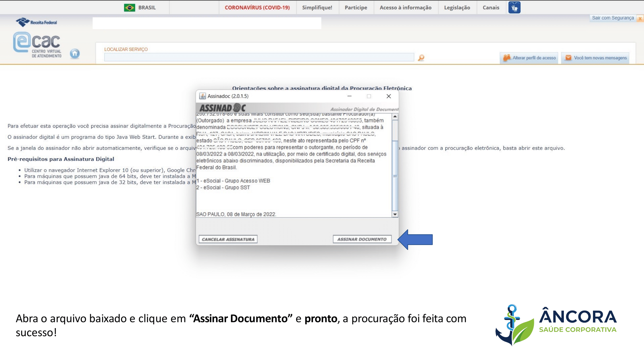Open the VLibras accessibility icon
Image resolution: width=644 pixels, height=362 pixels.
[x=514, y=7]
